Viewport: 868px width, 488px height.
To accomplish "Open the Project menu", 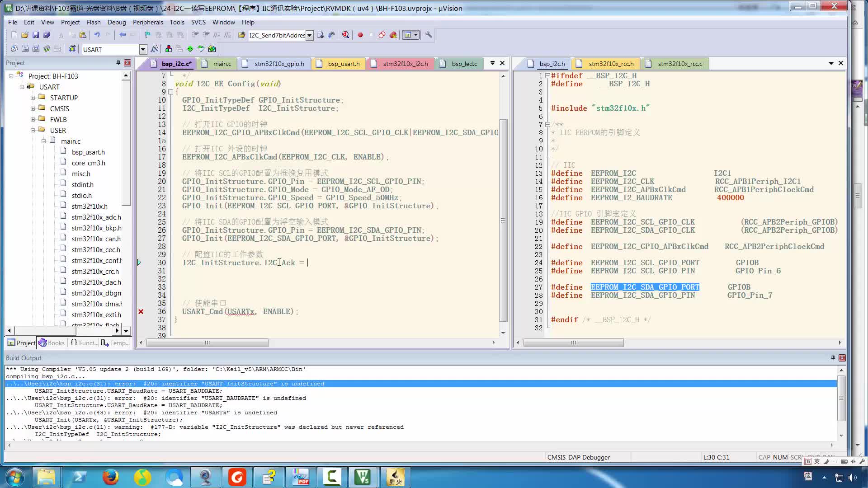I will click(70, 22).
